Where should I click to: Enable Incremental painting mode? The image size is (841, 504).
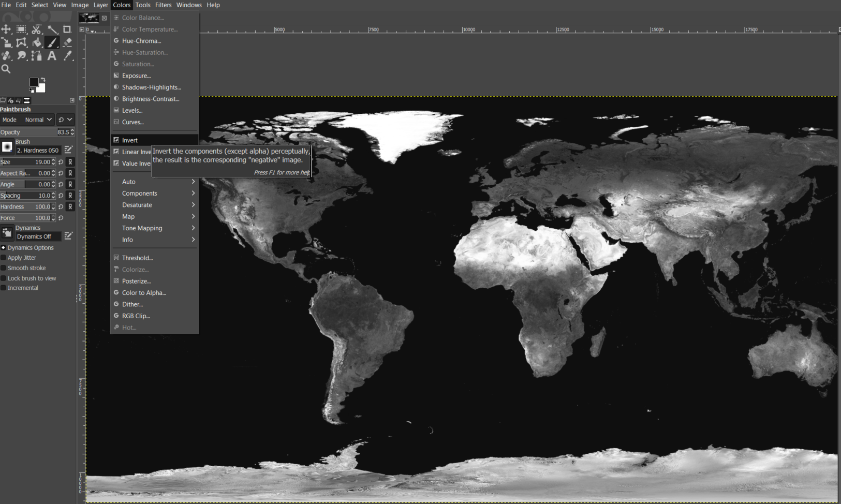(x=3, y=288)
